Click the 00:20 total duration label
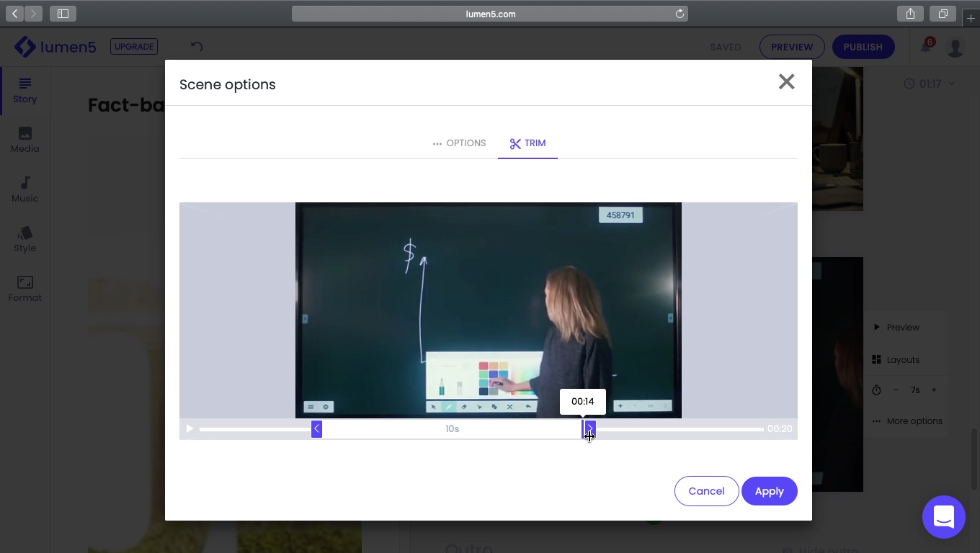 click(x=780, y=429)
